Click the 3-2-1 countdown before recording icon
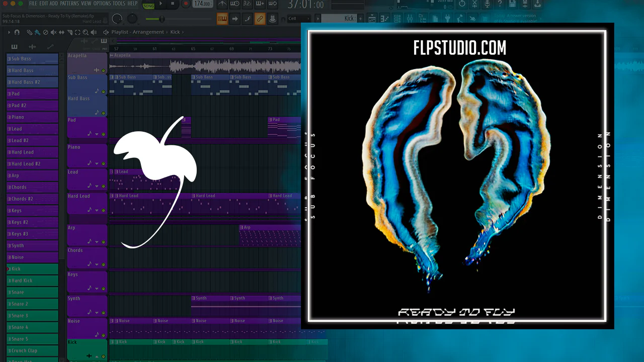The image size is (644, 362). (x=248, y=4)
